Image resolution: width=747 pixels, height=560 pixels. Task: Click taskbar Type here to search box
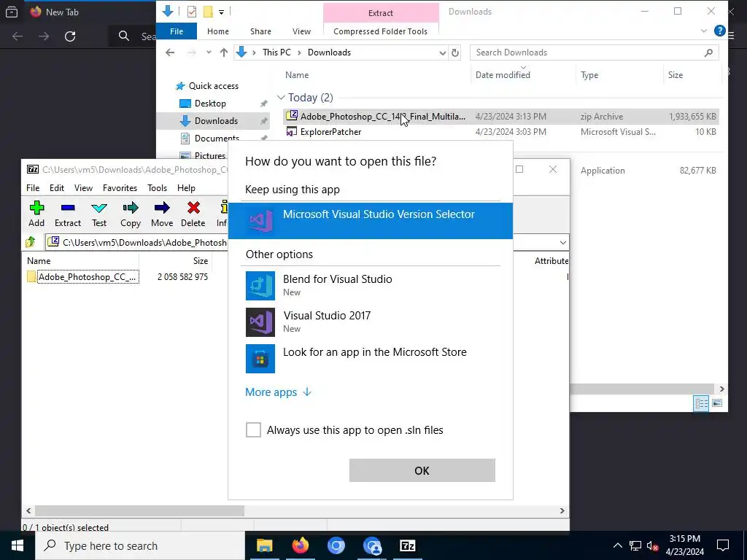(x=139, y=545)
